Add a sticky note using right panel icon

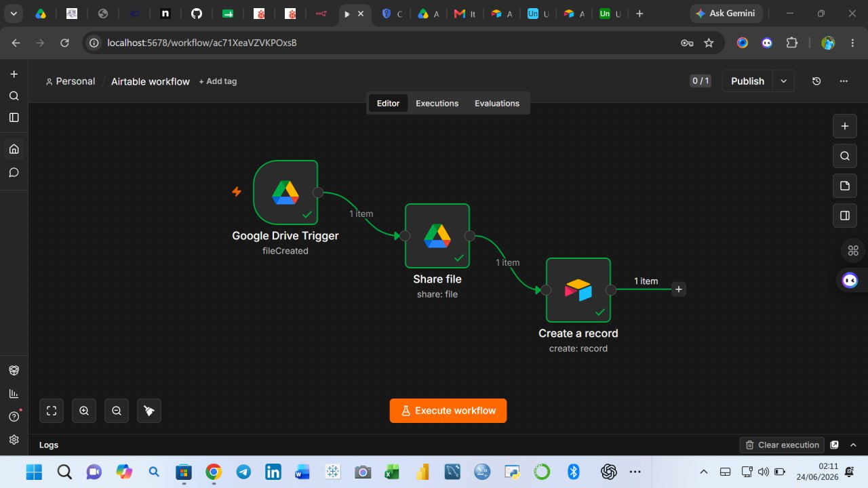click(x=844, y=186)
